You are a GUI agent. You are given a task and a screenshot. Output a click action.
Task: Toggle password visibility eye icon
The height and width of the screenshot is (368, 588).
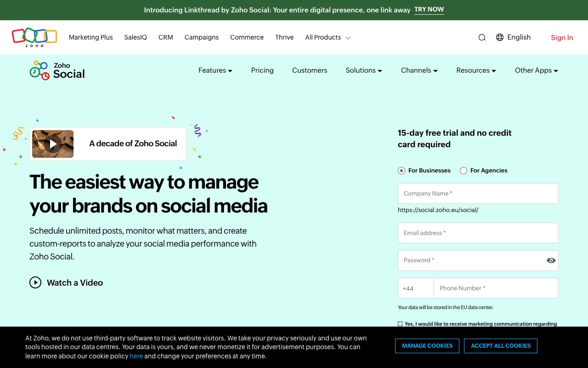(551, 260)
